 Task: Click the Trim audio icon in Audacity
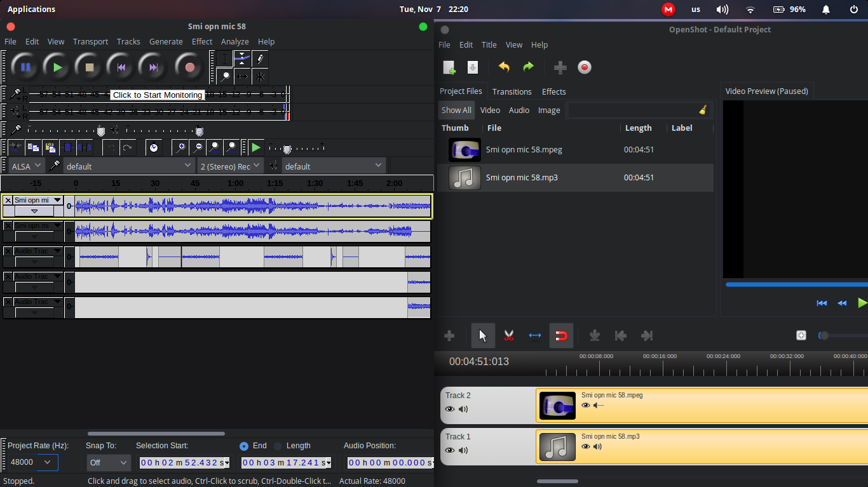[67, 148]
